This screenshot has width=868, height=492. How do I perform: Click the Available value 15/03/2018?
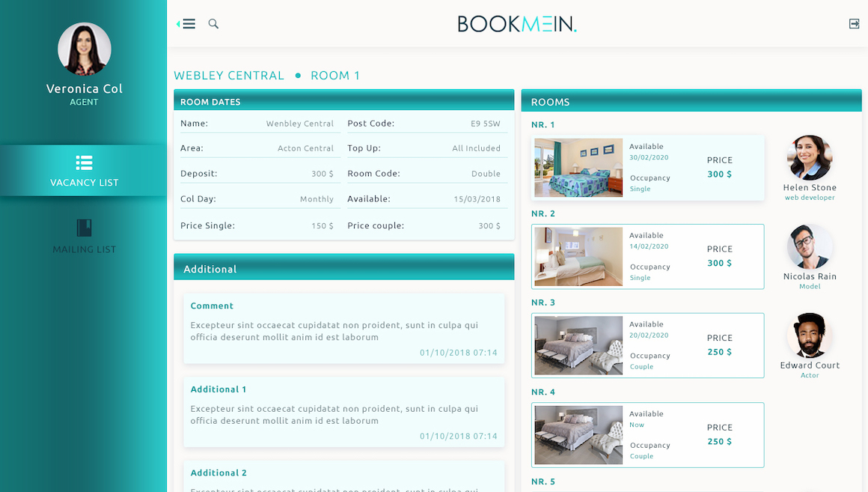[x=477, y=199]
